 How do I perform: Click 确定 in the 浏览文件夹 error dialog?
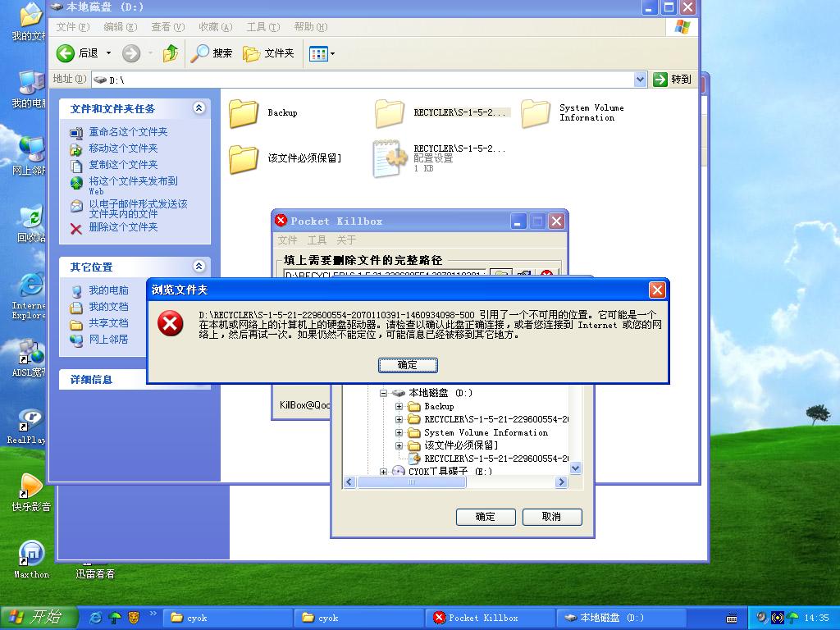pos(408,365)
